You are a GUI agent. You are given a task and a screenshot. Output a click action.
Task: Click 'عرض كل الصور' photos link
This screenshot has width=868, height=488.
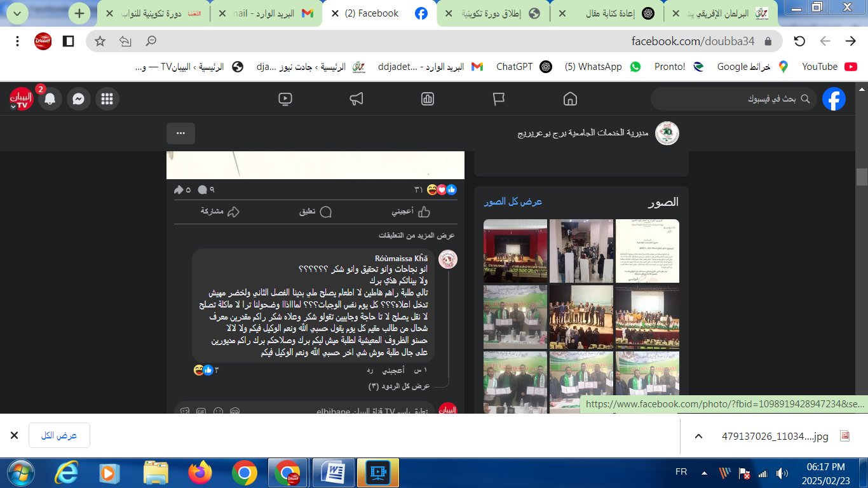(513, 201)
